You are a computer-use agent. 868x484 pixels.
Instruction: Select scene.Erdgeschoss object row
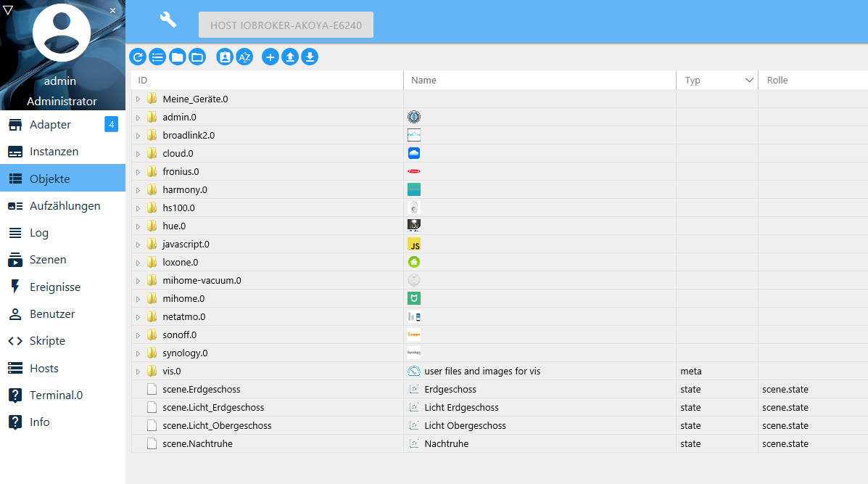point(500,389)
